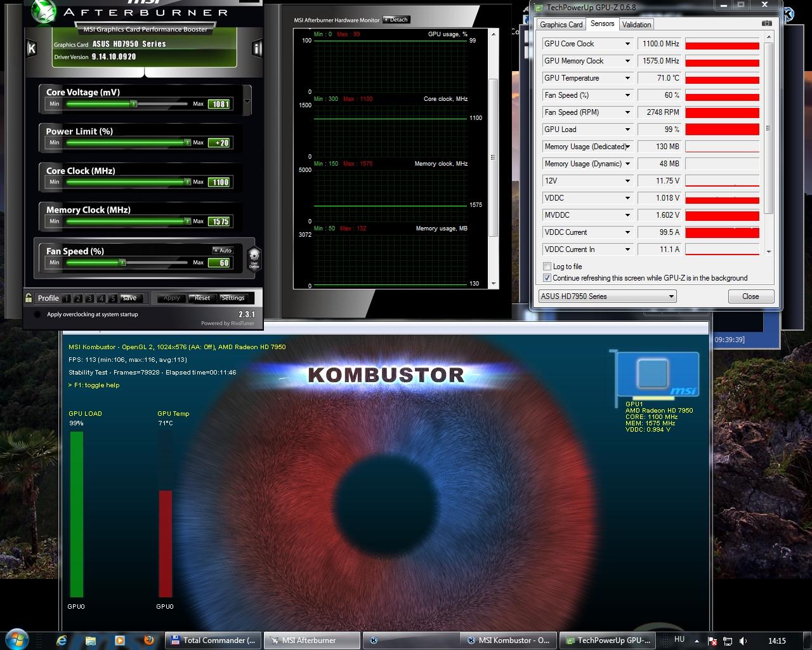Viewport: 812px width, 650px height.
Task: Open the ASUS HD7950 Series card selector
Action: point(607,296)
